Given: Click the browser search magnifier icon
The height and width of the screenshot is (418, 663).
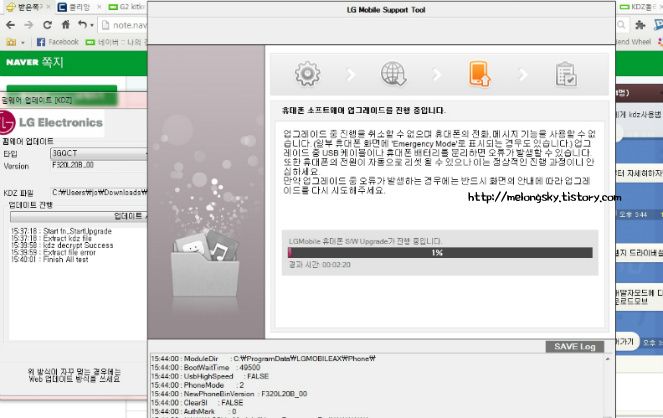Looking at the screenshot, I should 621,25.
